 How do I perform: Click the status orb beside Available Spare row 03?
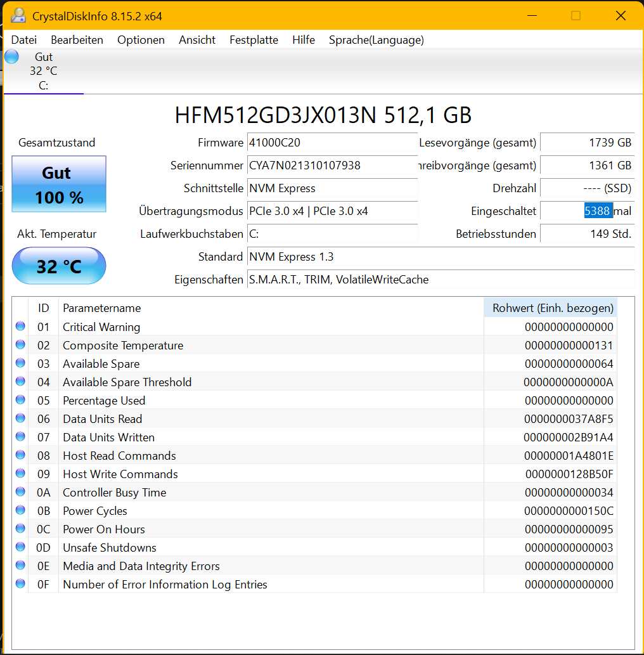[x=20, y=363]
